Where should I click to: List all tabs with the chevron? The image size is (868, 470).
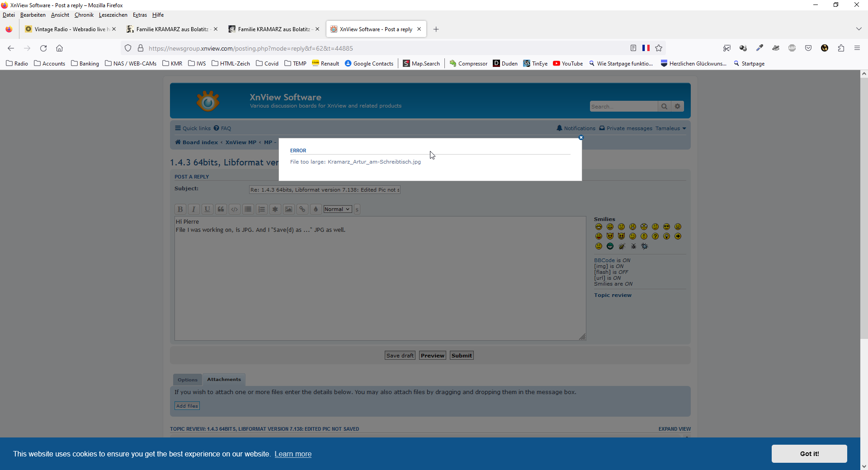point(859,29)
